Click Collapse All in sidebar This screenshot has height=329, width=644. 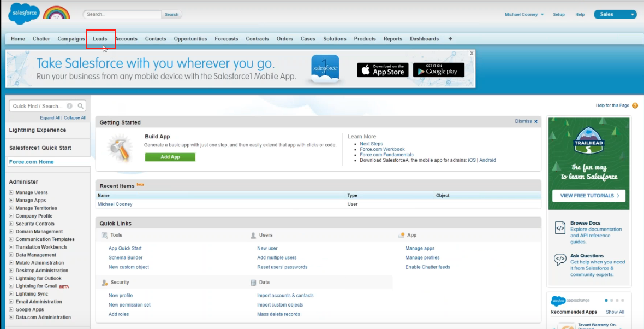pos(75,118)
